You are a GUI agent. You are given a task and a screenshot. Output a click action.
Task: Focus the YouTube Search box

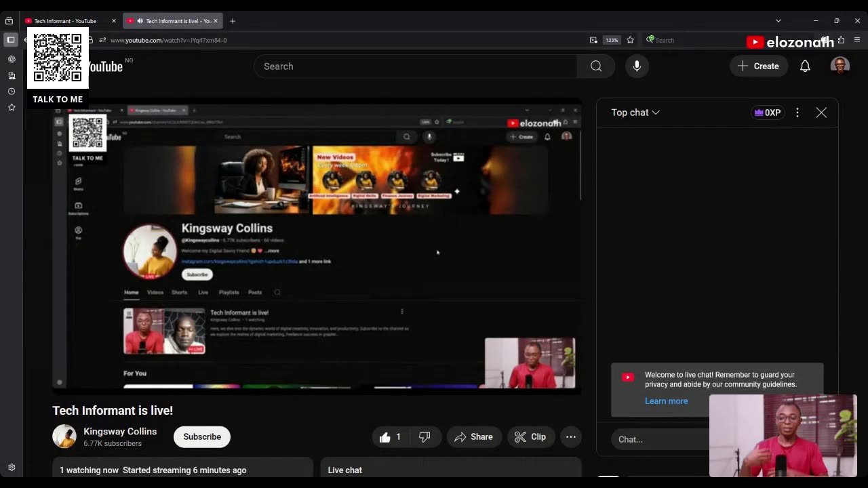(x=415, y=66)
